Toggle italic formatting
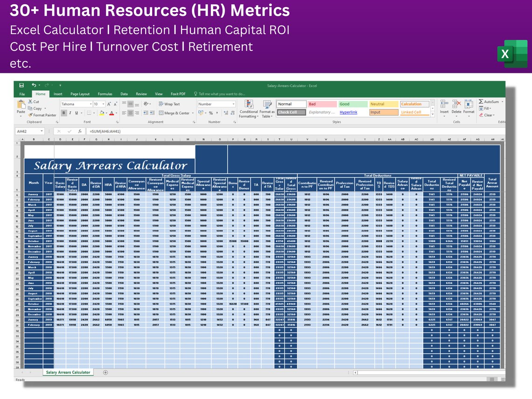Screen dimensions: 532x399 69,113
